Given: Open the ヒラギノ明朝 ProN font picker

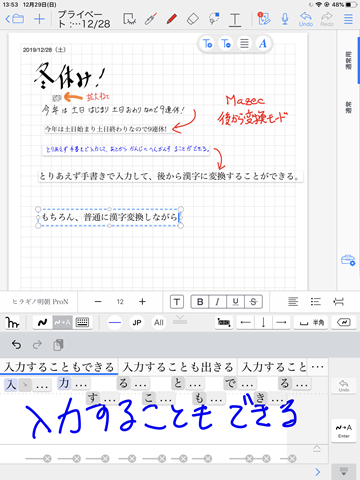Looking at the screenshot, I should [40, 302].
